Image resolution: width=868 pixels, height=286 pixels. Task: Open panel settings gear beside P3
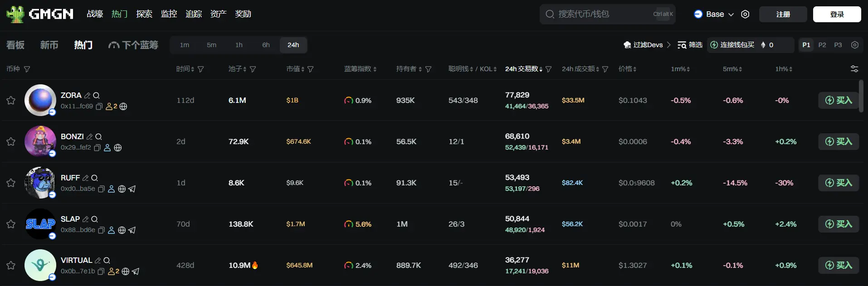click(x=855, y=45)
